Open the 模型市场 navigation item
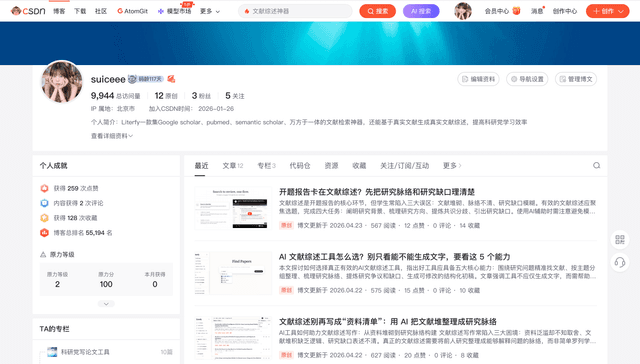This screenshot has width=640, height=364. (x=175, y=11)
